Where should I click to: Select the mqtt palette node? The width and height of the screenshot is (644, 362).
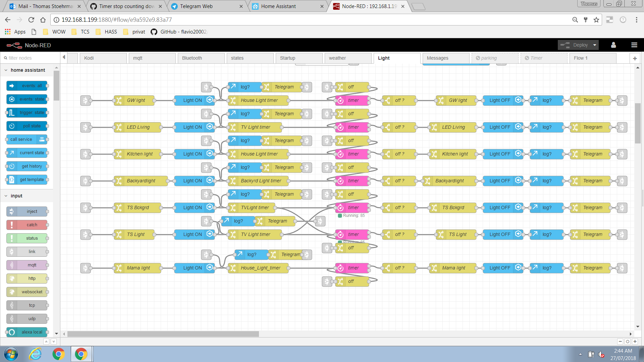coord(27,265)
